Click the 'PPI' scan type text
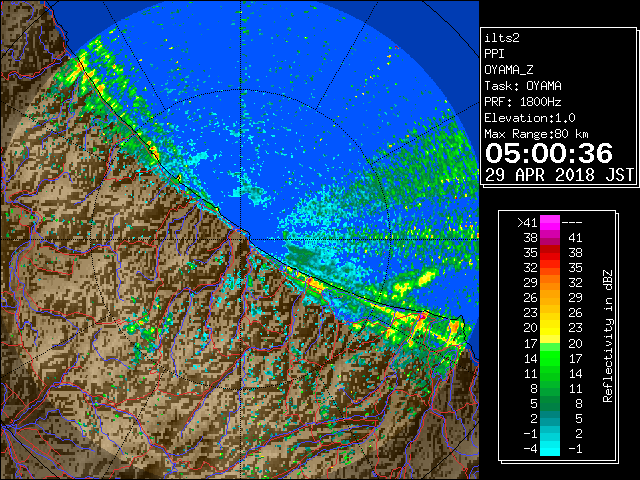The width and height of the screenshot is (640, 480). 494,54
